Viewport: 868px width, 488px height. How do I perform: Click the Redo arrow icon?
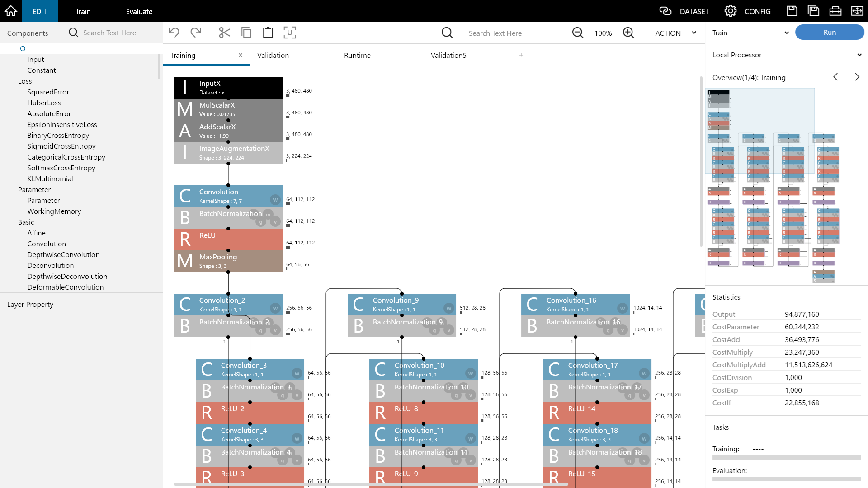[x=196, y=33]
